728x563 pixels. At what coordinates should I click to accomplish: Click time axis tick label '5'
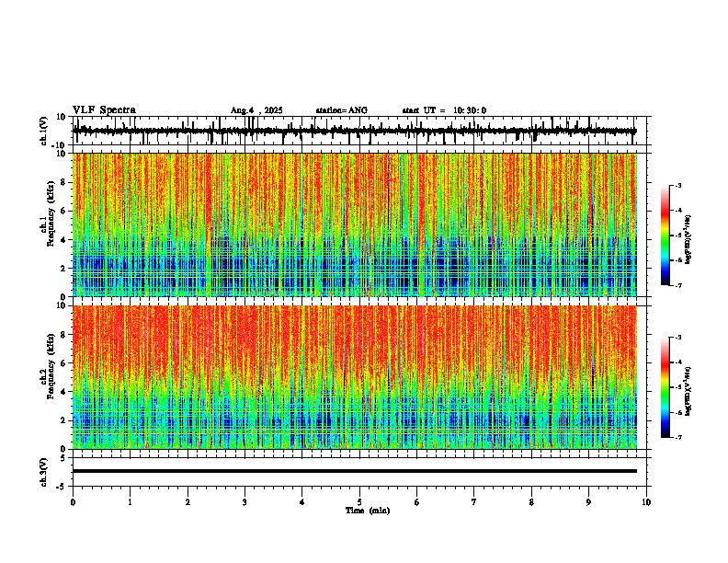359,502
